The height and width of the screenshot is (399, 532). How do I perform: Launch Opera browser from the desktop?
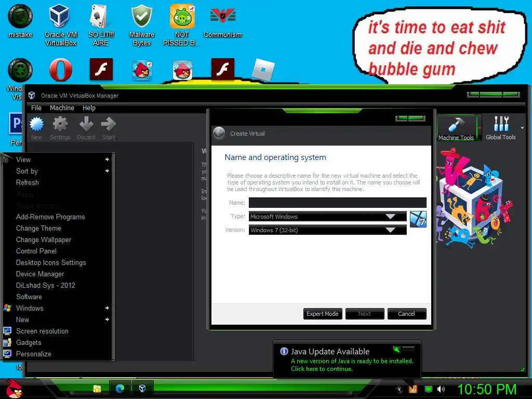(60, 70)
